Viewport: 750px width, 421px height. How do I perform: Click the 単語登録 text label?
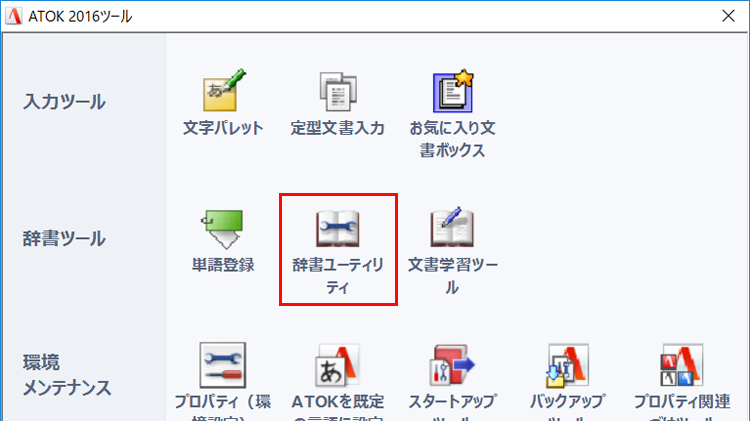(x=223, y=265)
